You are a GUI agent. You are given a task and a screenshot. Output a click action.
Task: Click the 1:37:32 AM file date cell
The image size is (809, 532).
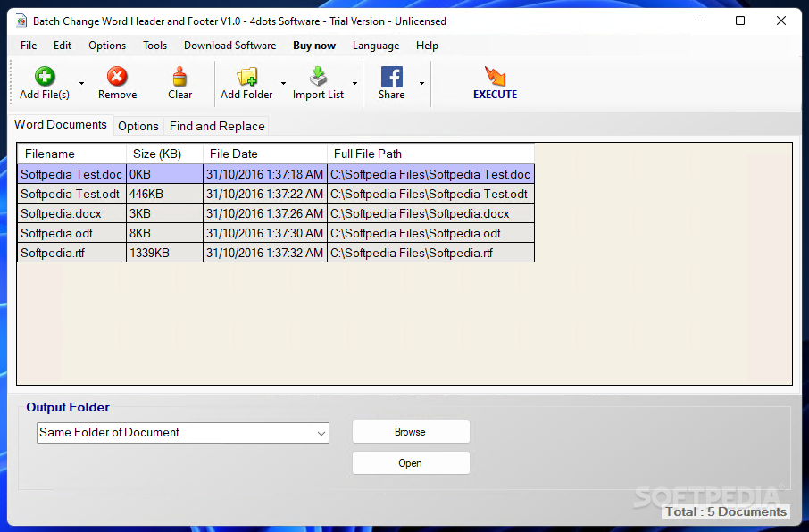click(x=265, y=253)
